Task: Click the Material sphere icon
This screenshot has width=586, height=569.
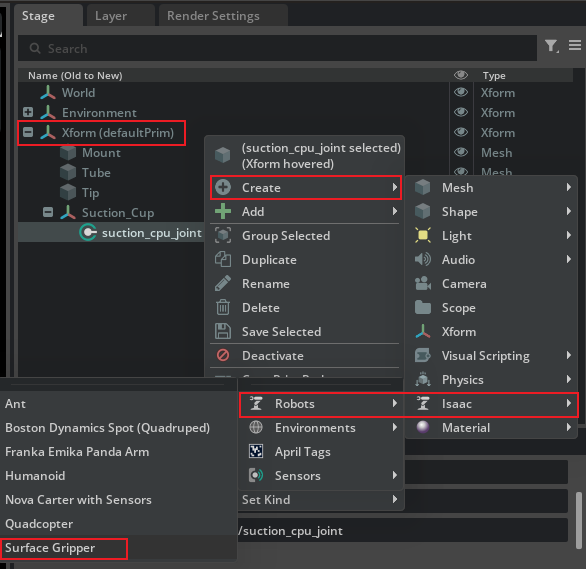Action: (x=423, y=427)
